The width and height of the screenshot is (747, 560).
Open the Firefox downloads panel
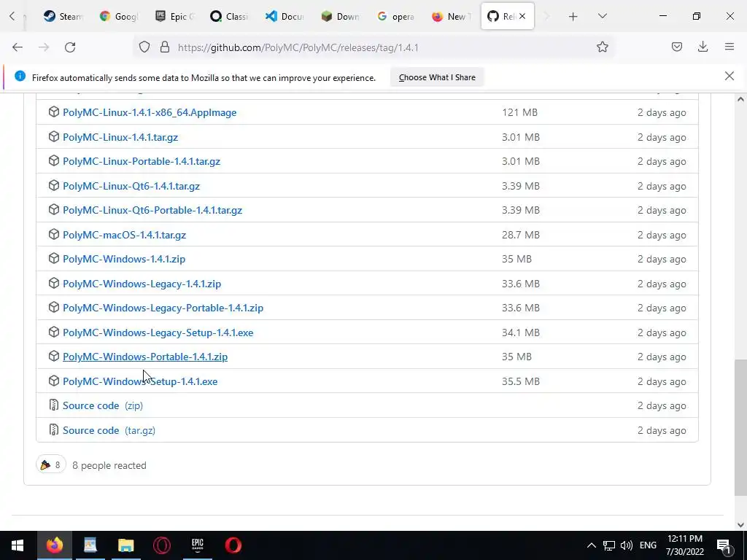click(703, 47)
